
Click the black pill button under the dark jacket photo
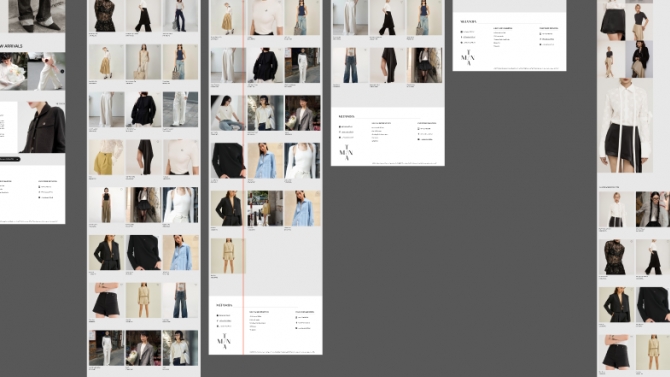click(x=9, y=159)
